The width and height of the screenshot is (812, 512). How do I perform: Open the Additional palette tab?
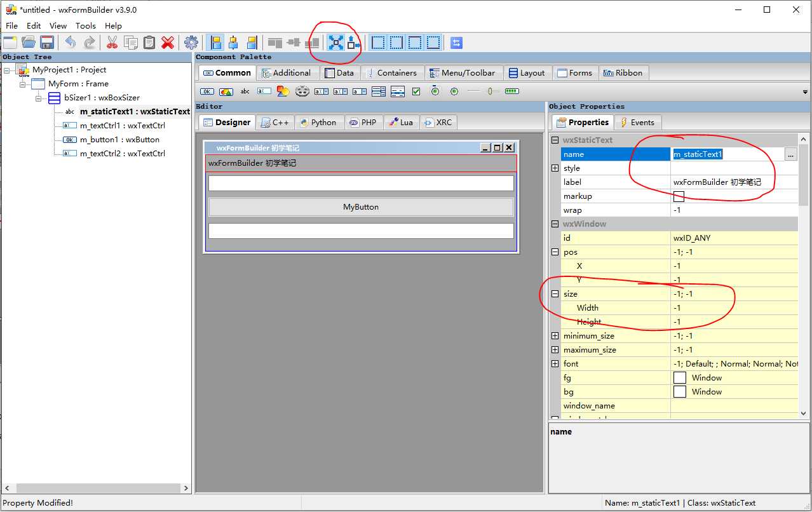287,73
